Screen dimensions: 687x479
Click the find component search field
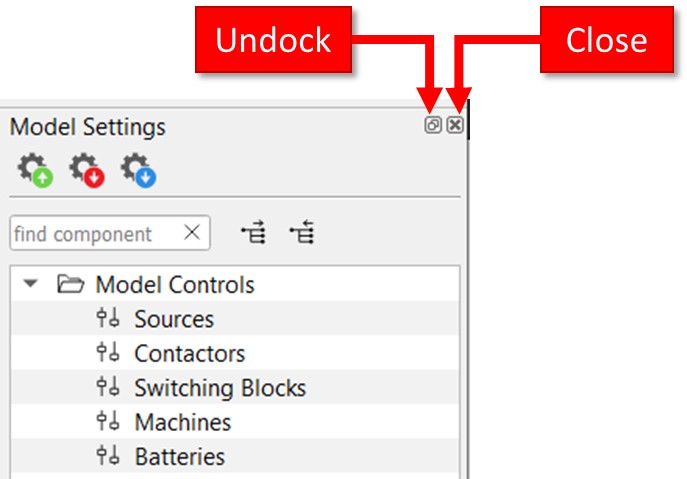tap(95, 234)
